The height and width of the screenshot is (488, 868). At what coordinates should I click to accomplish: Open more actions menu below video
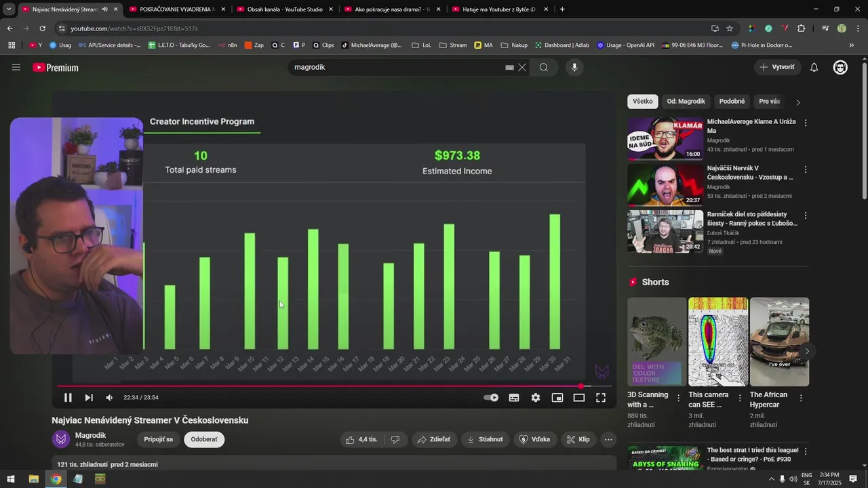coord(608,439)
